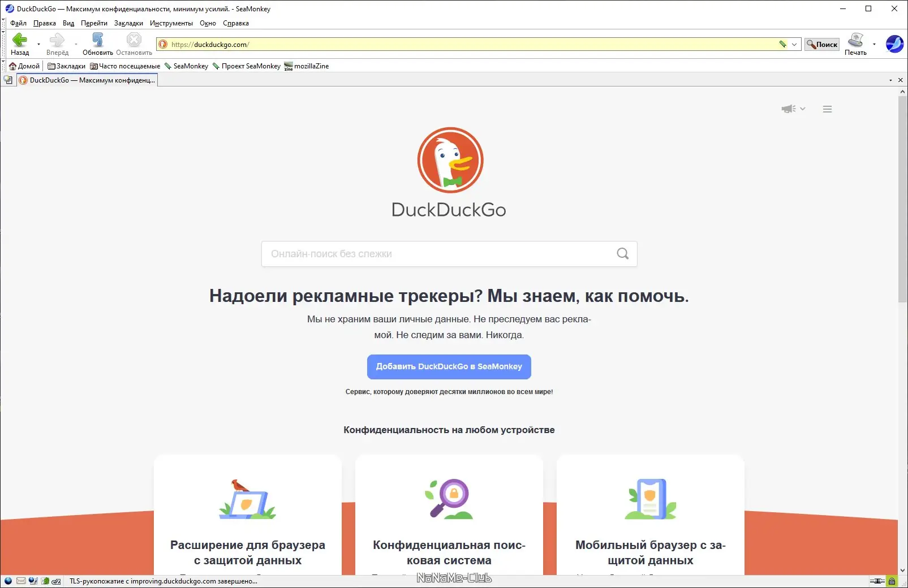The height and width of the screenshot is (588, 908).
Task: Click the large DuckDuckGo duck logo
Action: pos(450,160)
